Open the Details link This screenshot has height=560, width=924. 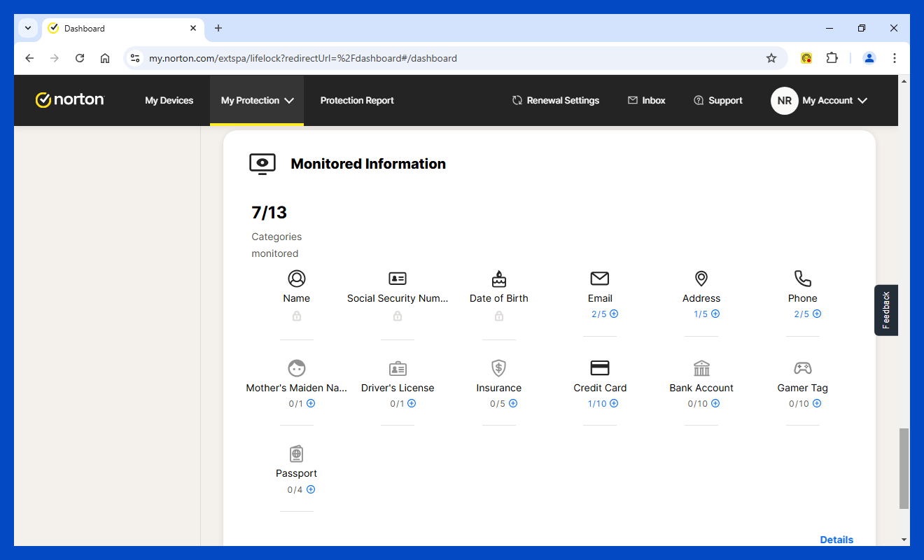[x=836, y=540]
